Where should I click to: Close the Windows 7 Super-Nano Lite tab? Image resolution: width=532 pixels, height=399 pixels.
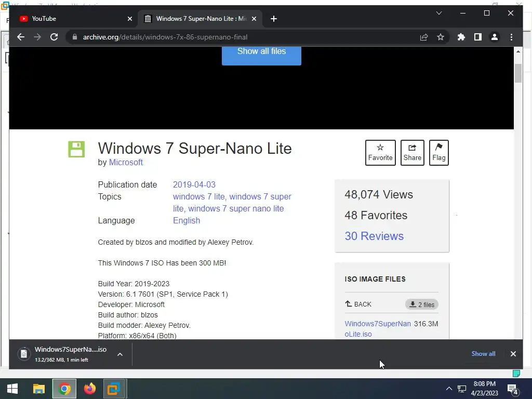[x=254, y=19]
